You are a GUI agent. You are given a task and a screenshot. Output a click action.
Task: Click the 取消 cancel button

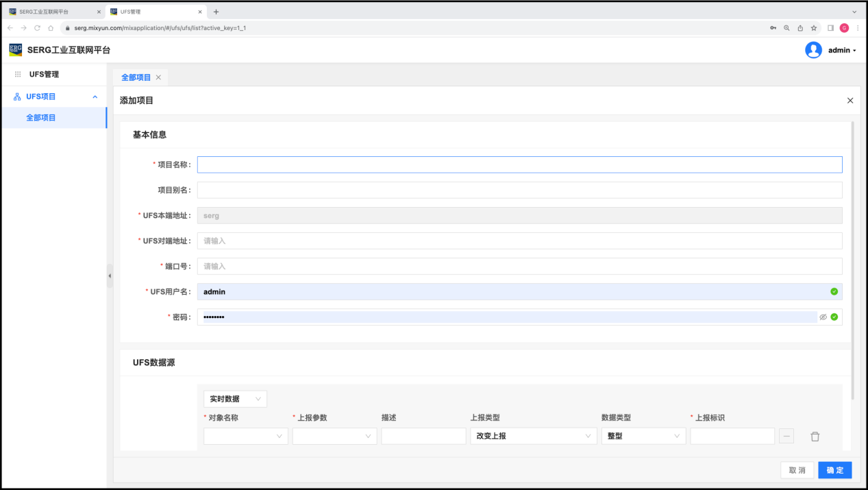(x=797, y=470)
